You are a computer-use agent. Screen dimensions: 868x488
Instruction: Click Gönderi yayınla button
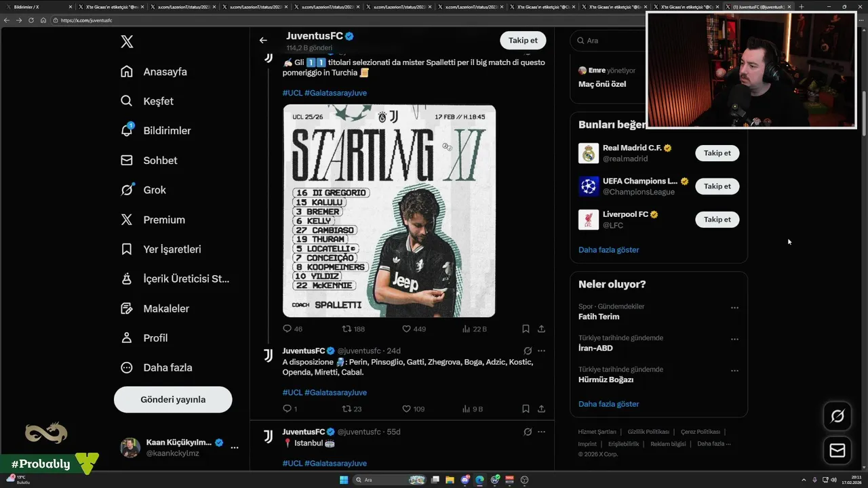(x=173, y=399)
